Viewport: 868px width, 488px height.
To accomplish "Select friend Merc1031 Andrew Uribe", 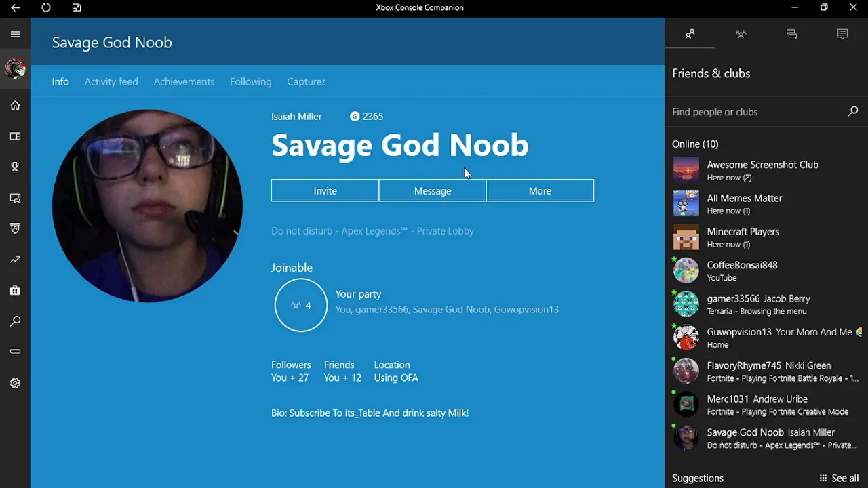I will pos(766,405).
